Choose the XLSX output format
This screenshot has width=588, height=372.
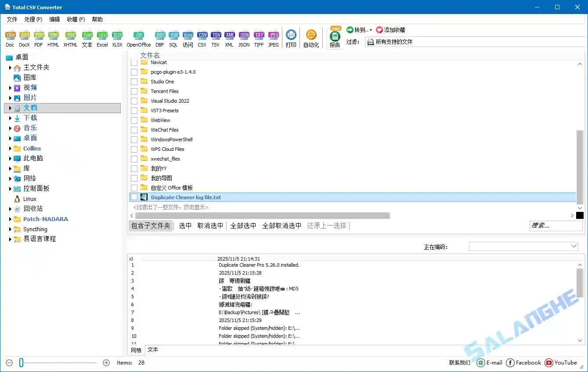pyautogui.click(x=117, y=35)
